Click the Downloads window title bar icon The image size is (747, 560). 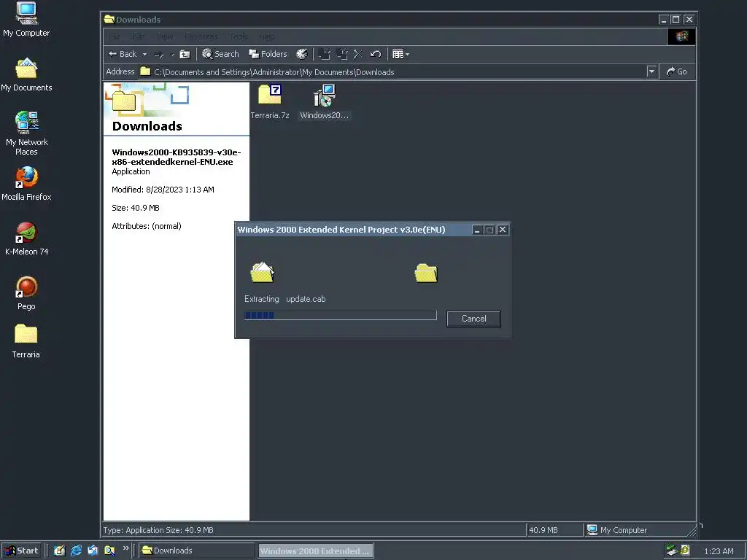click(x=109, y=20)
